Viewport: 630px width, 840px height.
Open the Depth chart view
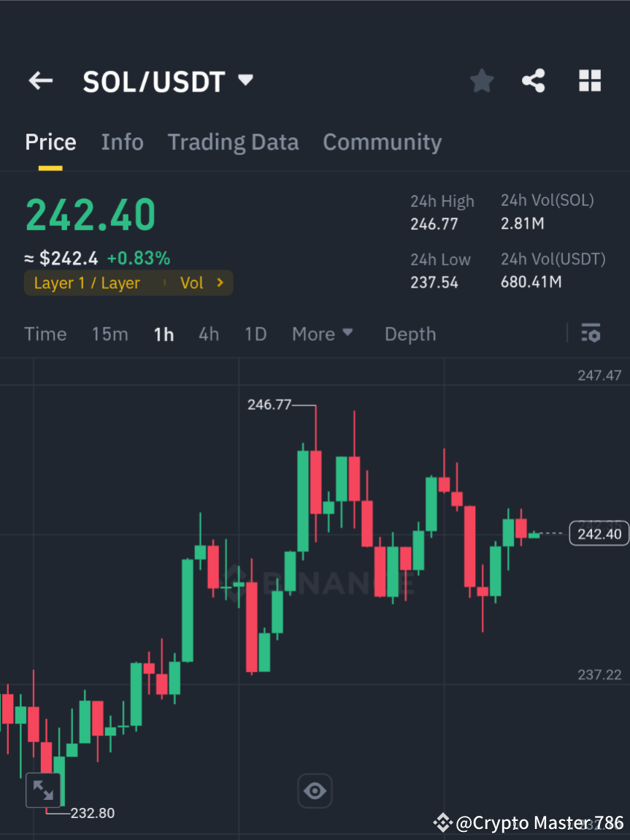[410, 333]
